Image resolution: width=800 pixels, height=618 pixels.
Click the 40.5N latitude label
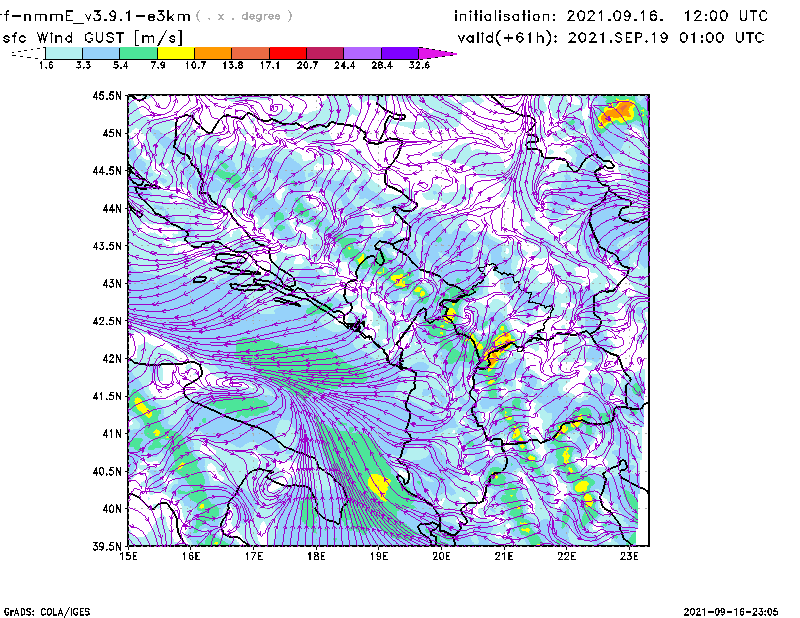pyautogui.click(x=107, y=471)
